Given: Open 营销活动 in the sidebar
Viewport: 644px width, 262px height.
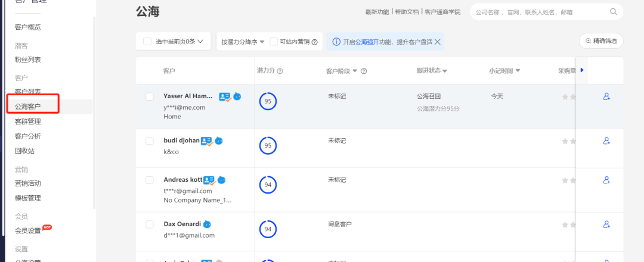Looking at the screenshot, I should pos(28,183).
